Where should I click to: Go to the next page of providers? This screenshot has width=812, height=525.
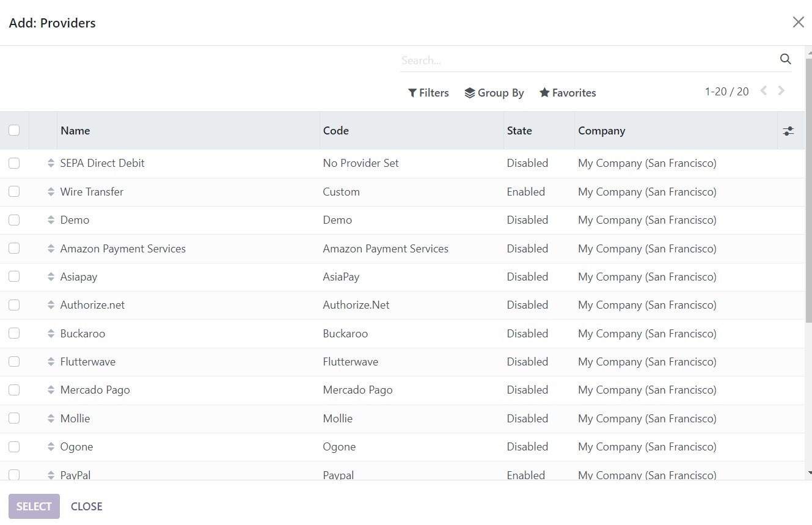[781, 90]
